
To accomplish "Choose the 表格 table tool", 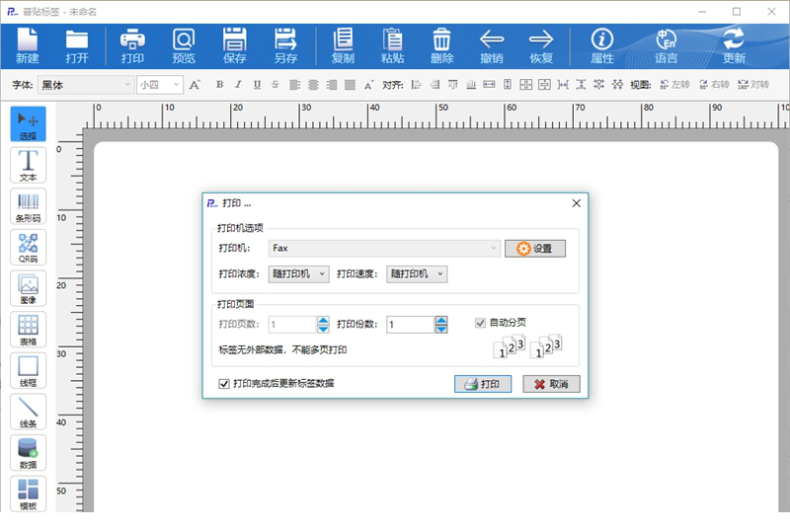I will [28, 331].
